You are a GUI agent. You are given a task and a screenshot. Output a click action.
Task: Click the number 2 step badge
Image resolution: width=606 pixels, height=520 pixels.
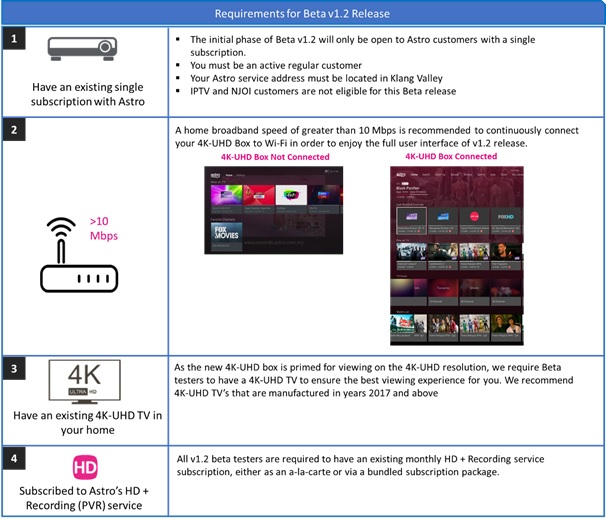point(13,133)
